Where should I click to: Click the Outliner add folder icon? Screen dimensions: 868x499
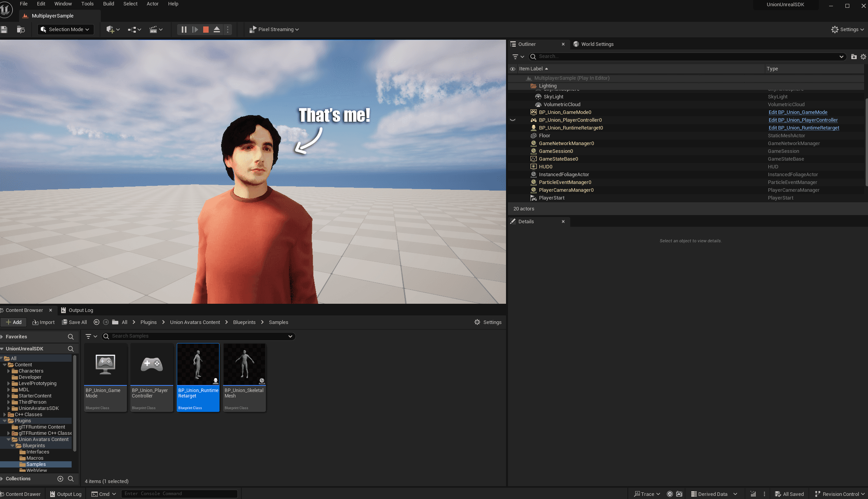pos(854,57)
